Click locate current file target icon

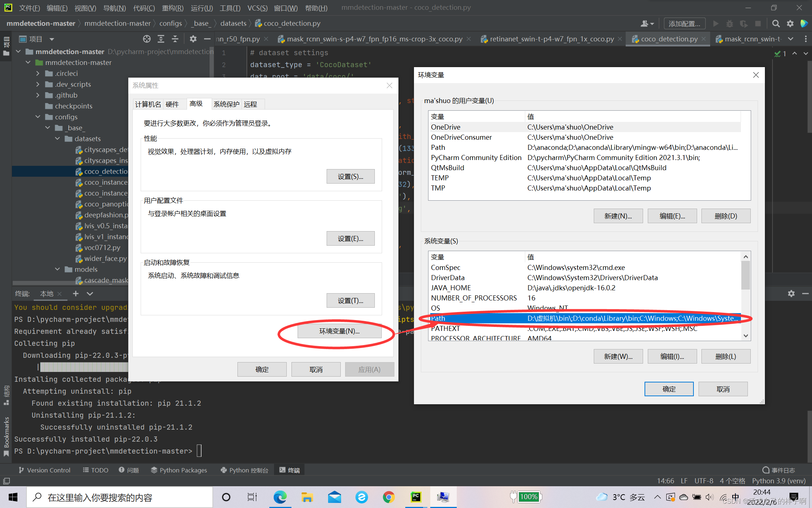[x=146, y=39]
